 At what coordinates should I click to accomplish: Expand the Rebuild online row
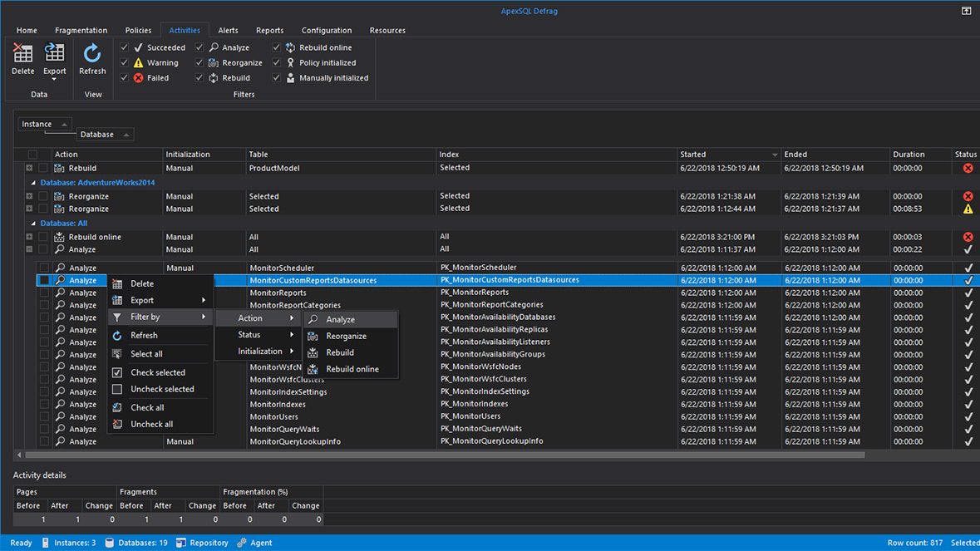(x=29, y=237)
